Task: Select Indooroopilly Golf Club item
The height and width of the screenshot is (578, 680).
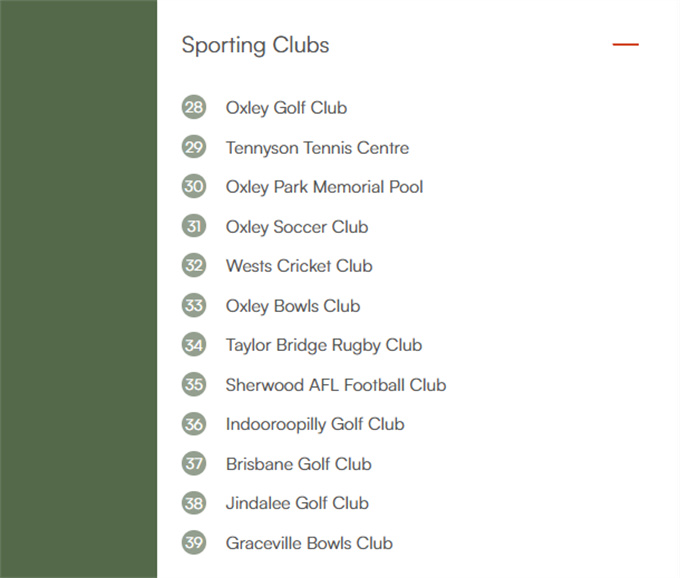Action: point(315,425)
